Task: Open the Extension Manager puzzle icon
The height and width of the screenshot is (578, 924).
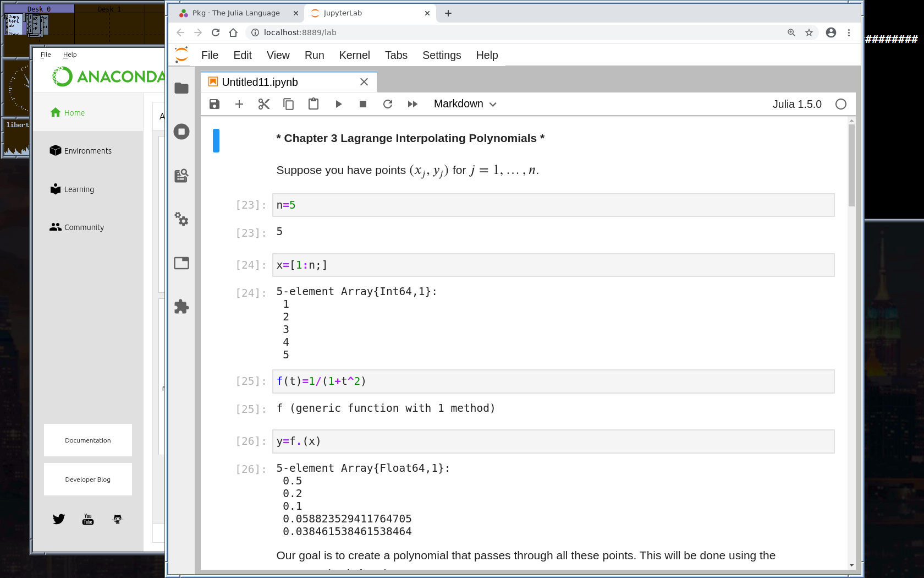Action: (x=182, y=307)
